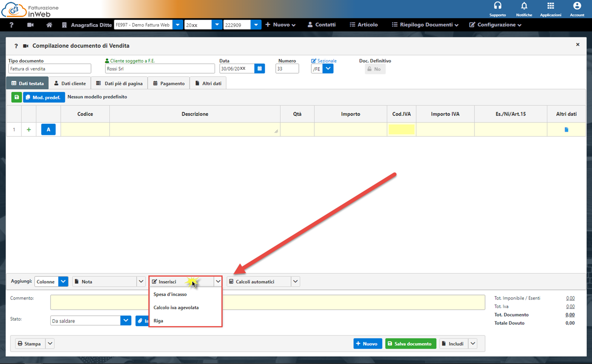Click the blue A article button
Screen dimensions: 592x364
(48, 130)
